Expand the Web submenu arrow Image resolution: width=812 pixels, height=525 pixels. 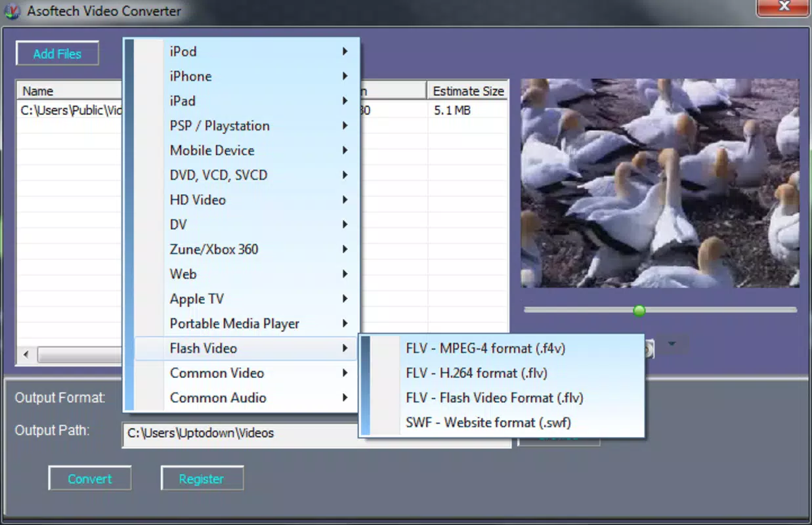[345, 274]
